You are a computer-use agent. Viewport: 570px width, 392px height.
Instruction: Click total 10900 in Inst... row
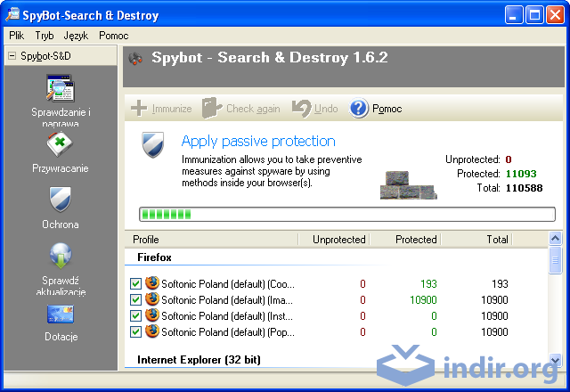click(494, 316)
